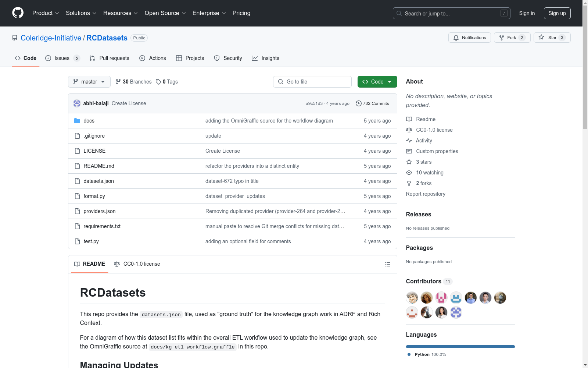This screenshot has width=588, height=368.
Task: Expand the Solutions menu
Action: pyautogui.click(x=81, y=13)
